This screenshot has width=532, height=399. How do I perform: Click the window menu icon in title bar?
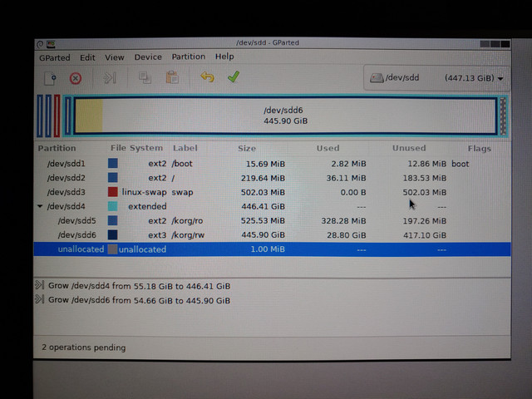[x=40, y=44]
